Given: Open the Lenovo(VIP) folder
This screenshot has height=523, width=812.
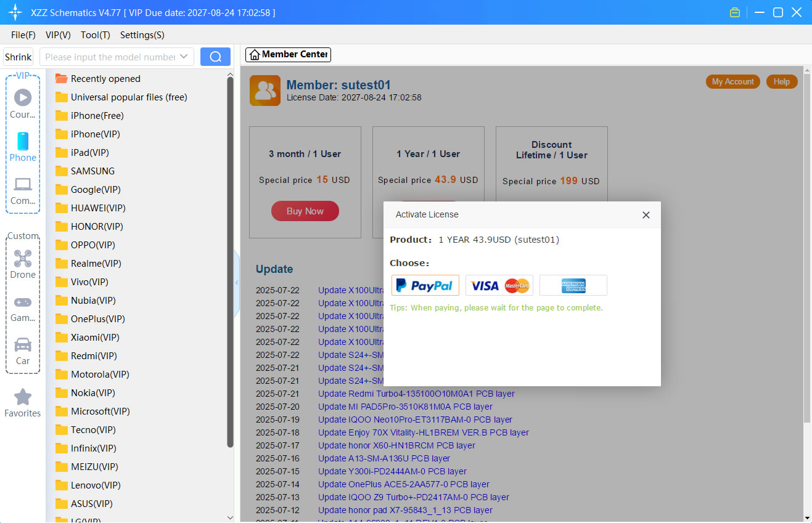Looking at the screenshot, I should click(88, 485).
